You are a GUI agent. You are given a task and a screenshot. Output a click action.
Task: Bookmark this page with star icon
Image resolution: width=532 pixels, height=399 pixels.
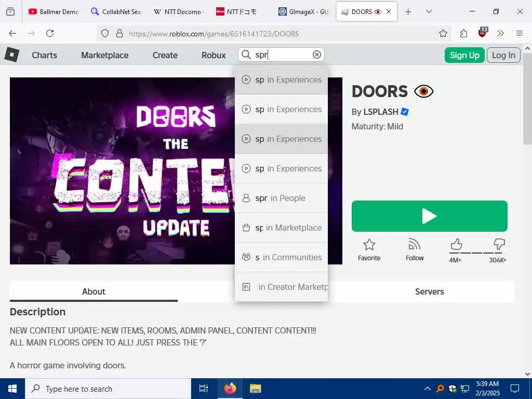443,33
